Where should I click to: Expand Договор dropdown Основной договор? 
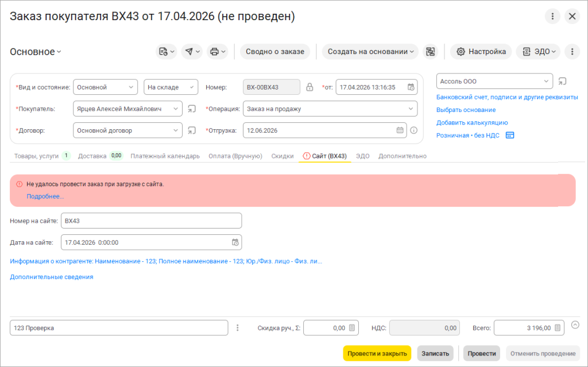(176, 131)
